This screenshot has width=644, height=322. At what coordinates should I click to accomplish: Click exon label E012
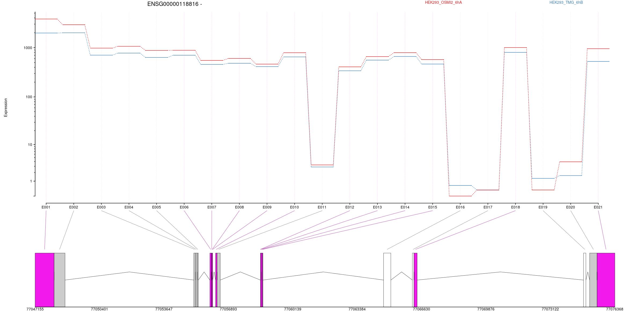350,207
